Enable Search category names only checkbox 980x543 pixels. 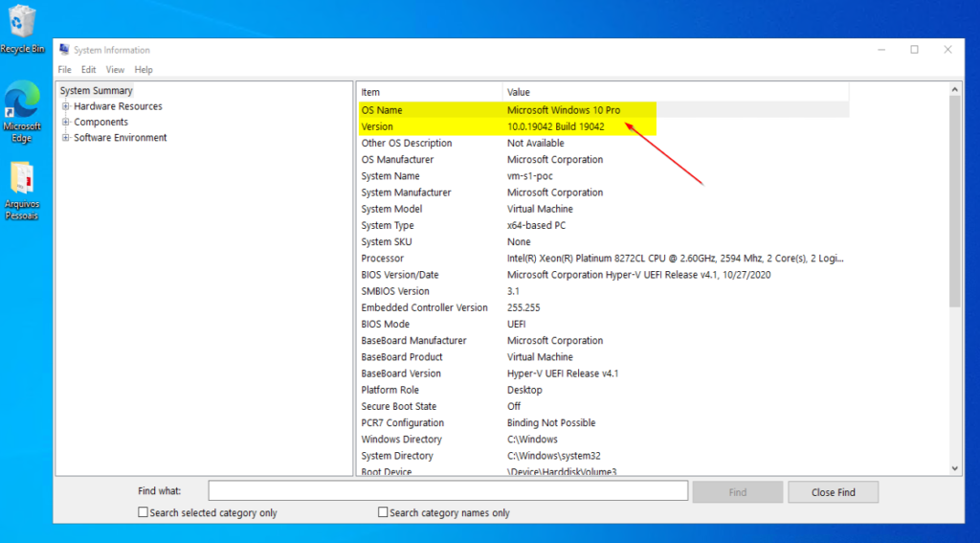pyautogui.click(x=383, y=512)
